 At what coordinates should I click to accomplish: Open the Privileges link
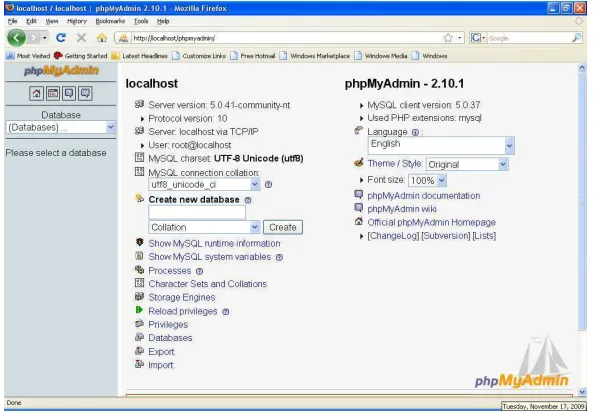[x=168, y=325]
